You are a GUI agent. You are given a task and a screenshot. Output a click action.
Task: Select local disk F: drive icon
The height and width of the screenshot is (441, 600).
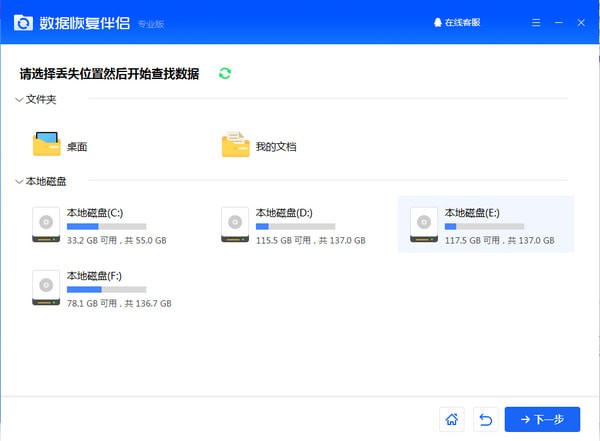tap(46, 285)
